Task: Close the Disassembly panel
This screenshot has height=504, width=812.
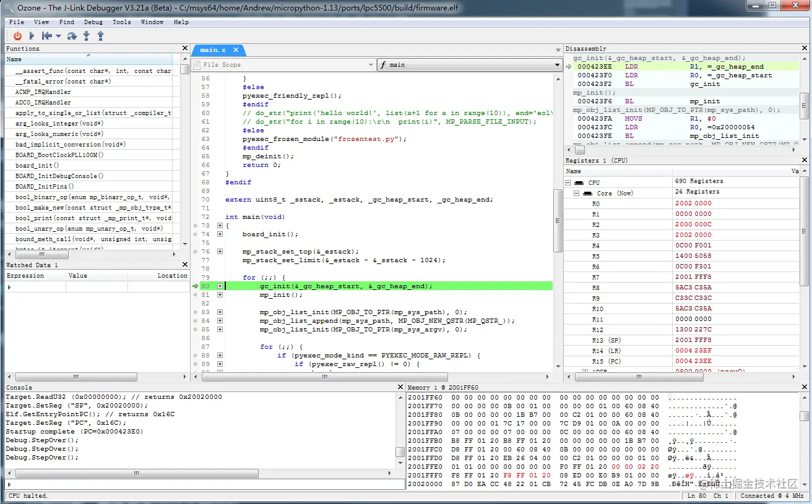Action: click(x=805, y=48)
